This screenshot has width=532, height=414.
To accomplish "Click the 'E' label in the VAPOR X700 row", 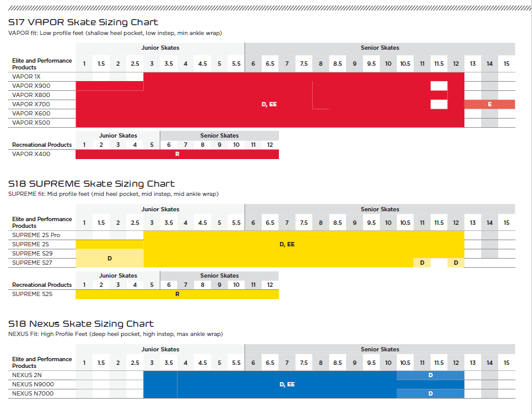I will click(490, 104).
